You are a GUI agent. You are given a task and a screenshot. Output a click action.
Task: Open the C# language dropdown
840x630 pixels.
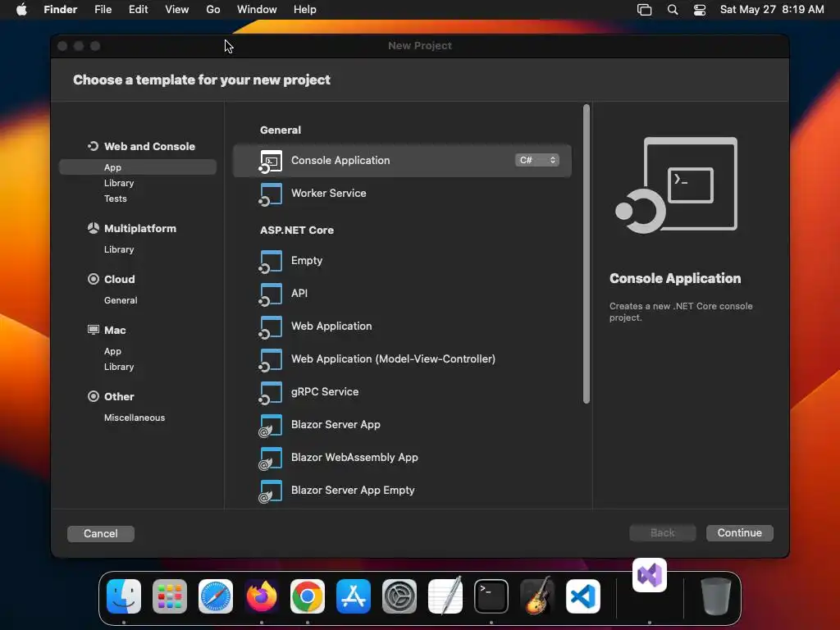click(x=536, y=160)
